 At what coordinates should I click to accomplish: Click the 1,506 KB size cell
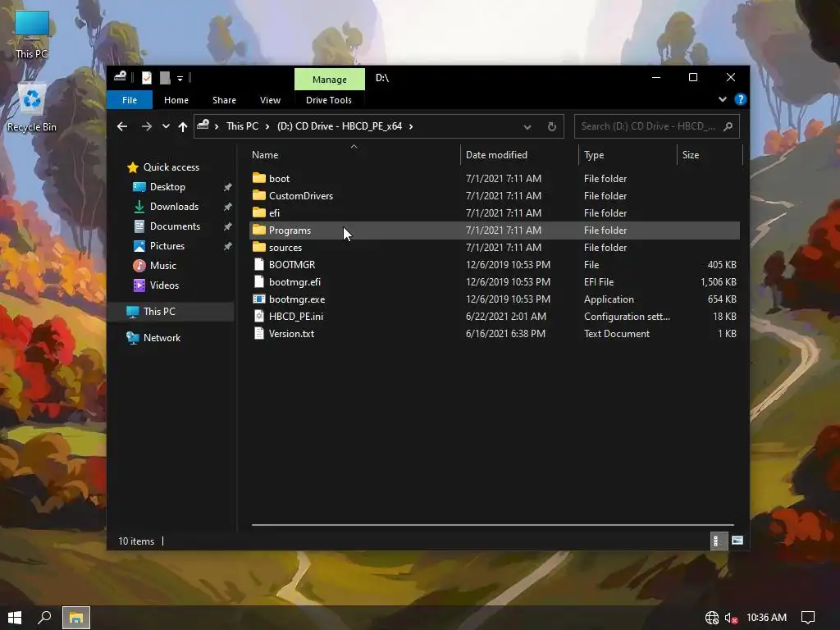[719, 282]
